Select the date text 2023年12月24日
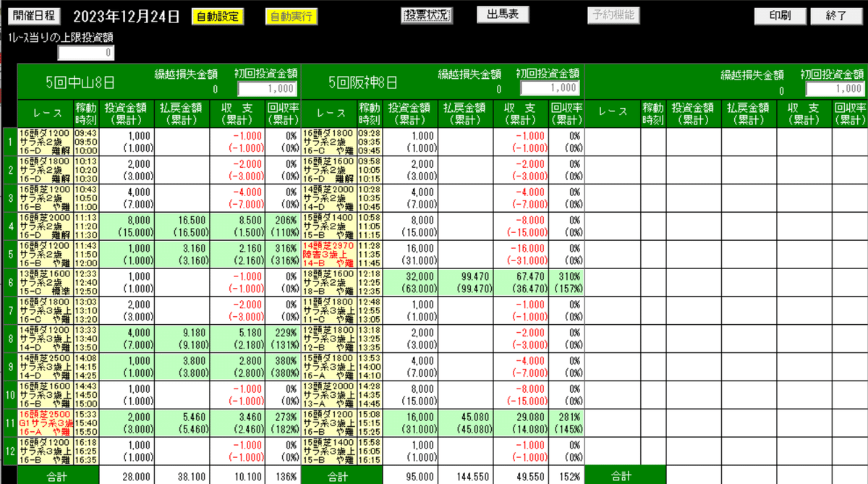Image resolution: width=868 pixels, height=484 pixels. click(127, 17)
